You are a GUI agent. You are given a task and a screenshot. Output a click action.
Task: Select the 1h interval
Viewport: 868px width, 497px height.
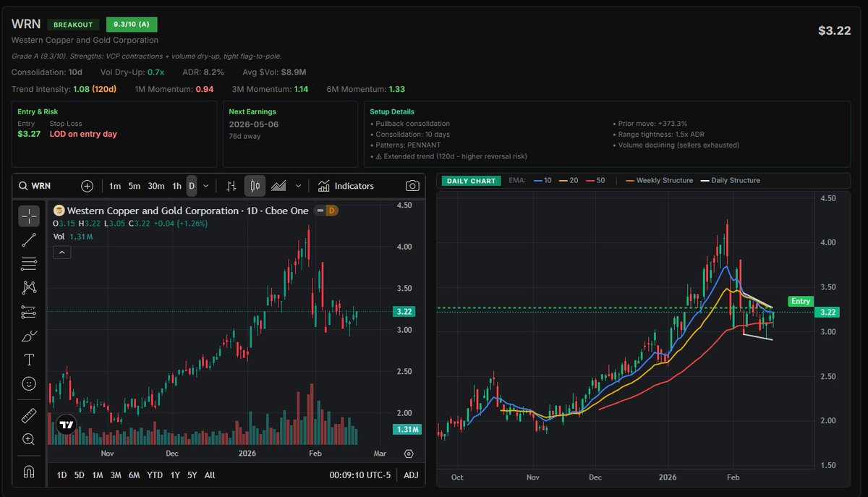click(x=176, y=186)
